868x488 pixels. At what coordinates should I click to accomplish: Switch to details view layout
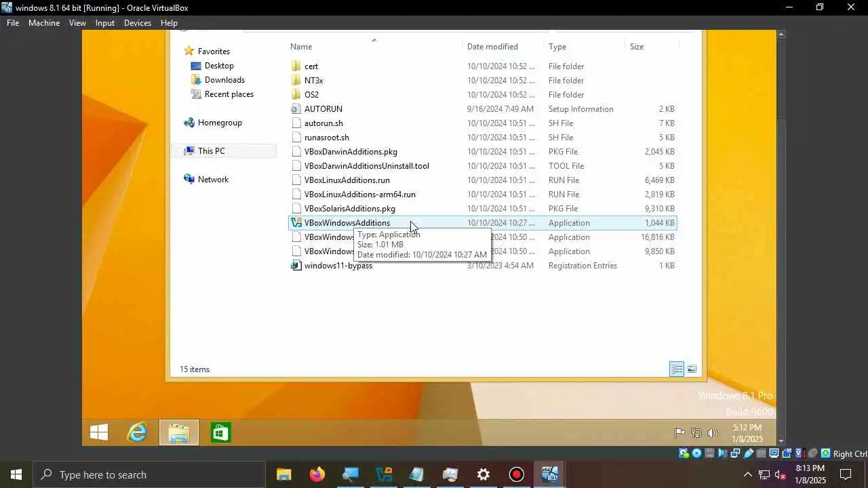coord(677,369)
